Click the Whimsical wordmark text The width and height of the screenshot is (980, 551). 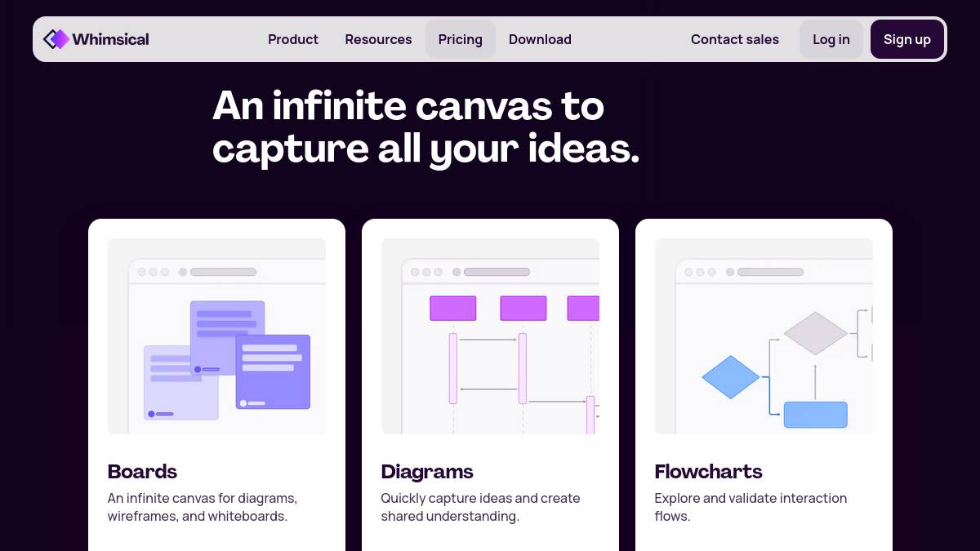(x=111, y=39)
